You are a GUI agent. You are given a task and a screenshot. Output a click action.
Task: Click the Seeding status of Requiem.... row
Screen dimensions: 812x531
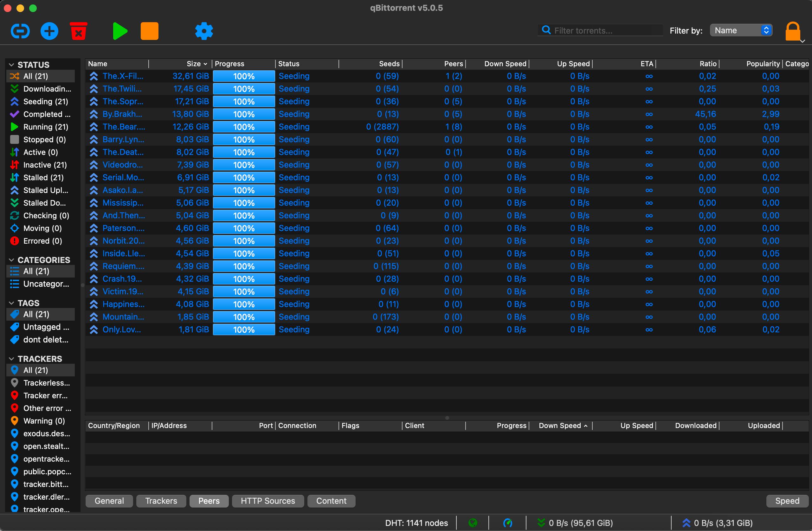tap(294, 266)
